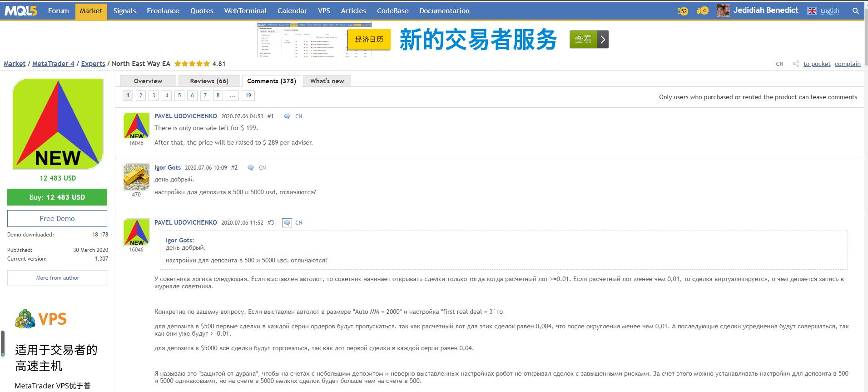Open the CodeBase menu item

393,11
